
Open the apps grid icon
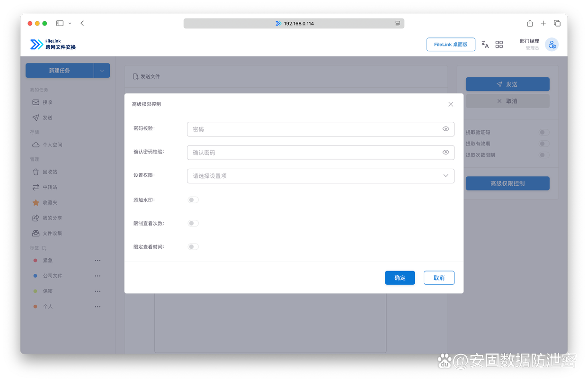tap(499, 45)
